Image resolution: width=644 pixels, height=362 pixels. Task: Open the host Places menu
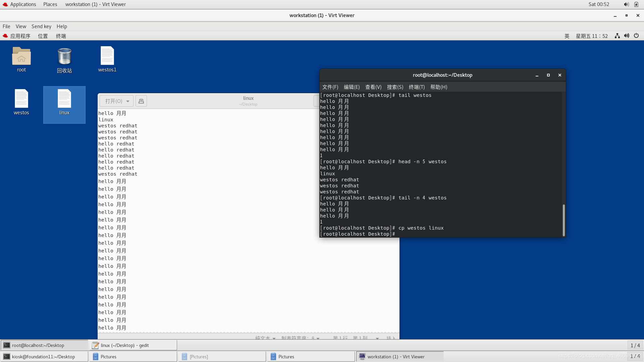click(50, 4)
